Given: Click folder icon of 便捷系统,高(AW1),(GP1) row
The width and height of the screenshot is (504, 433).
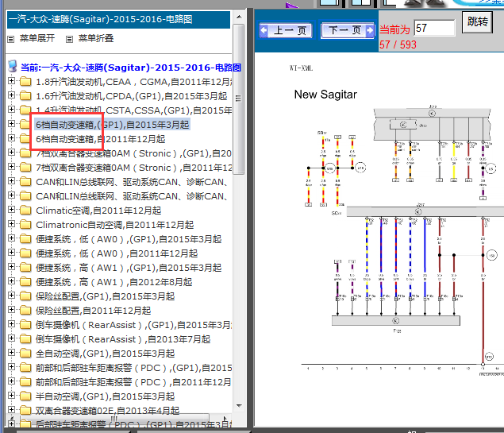Looking at the screenshot, I should 25,268.
